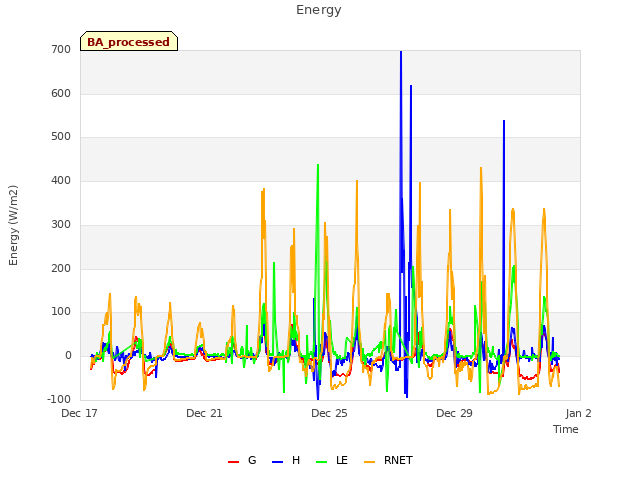Click the Dec 25 x-axis label
Screen dimensions: 640x480
[329, 413]
